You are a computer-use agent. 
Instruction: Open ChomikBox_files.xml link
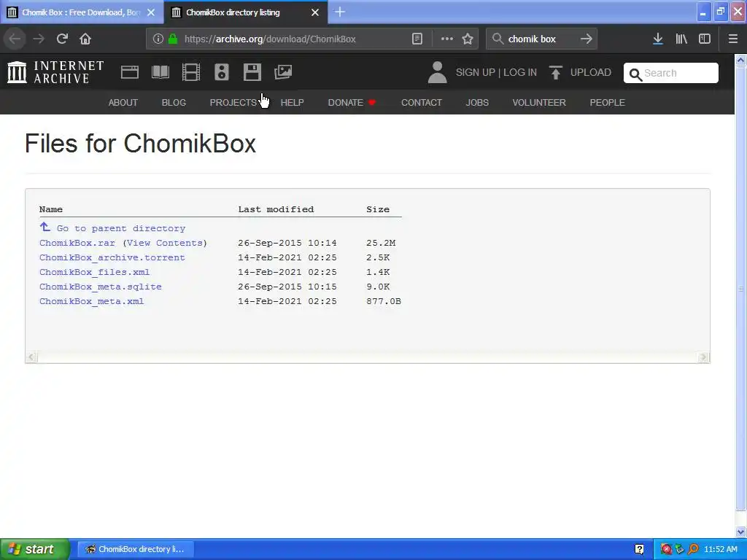coord(94,273)
